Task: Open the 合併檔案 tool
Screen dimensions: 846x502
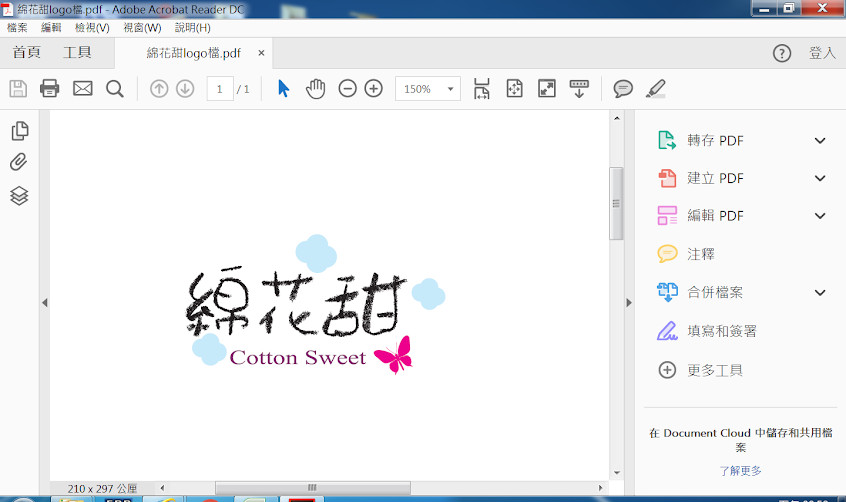Action: click(715, 292)
